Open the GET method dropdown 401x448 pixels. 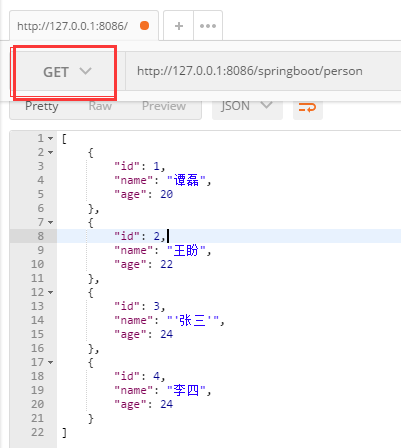pos(67,71)
